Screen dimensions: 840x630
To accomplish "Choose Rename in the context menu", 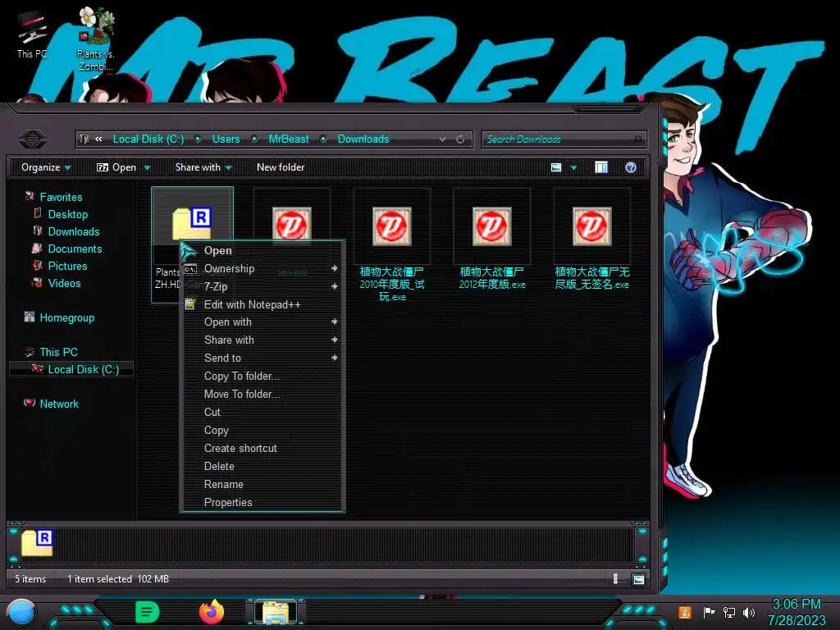I will pos(262,484).
